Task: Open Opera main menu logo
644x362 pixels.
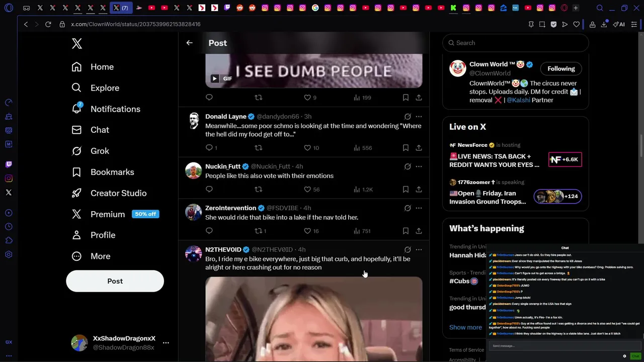Action: pos(9,8)
